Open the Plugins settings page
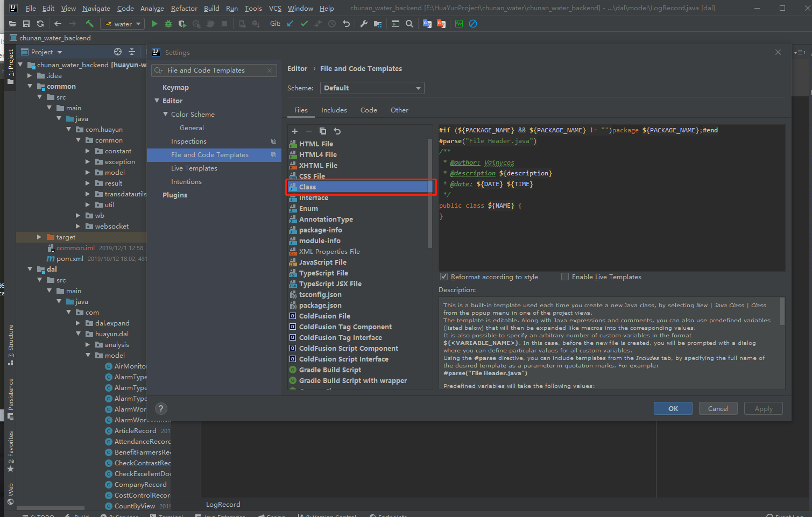 click(x=175, y=195)
